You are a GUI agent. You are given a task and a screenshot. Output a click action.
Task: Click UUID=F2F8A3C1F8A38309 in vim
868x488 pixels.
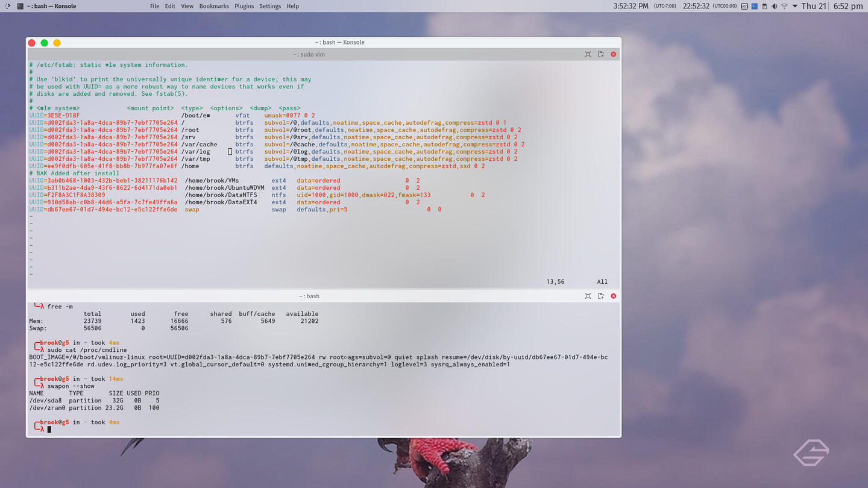coord(67,195)
